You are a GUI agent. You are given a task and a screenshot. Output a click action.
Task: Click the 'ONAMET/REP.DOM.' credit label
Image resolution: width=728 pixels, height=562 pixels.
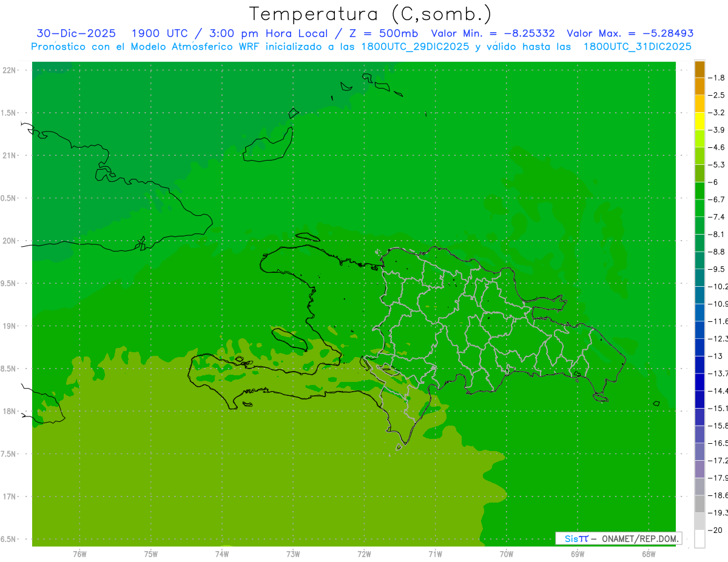click(639, 538)
